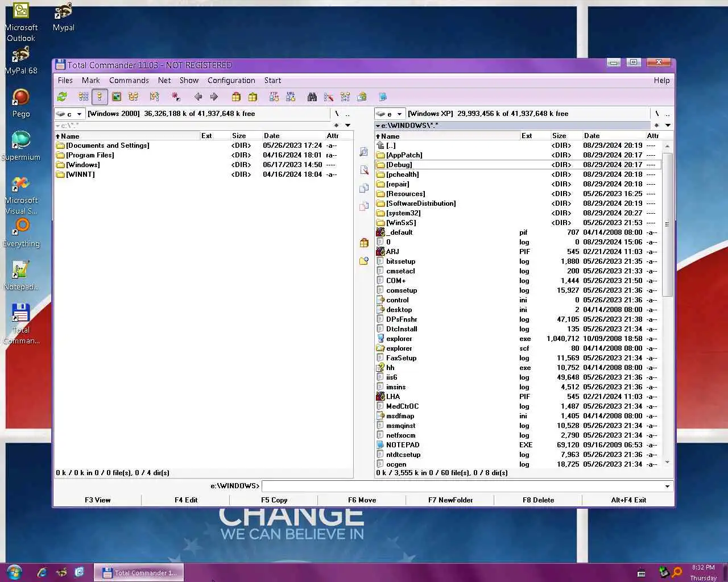Click the arrow before the e:\WINDOWS path
The image size is (728, 582).
pyautogui.click(x=378, y=125)
